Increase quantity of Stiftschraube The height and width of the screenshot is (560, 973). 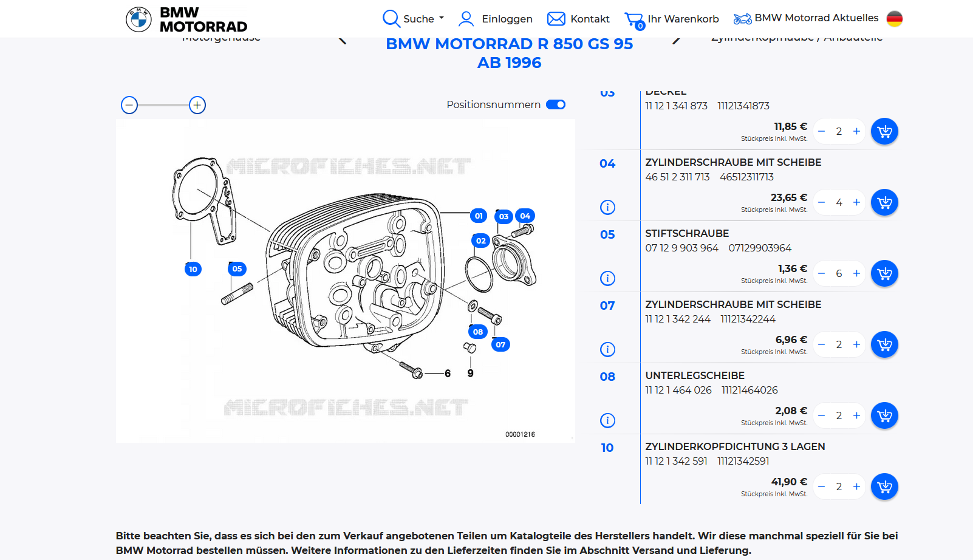(x=856, y=273)
